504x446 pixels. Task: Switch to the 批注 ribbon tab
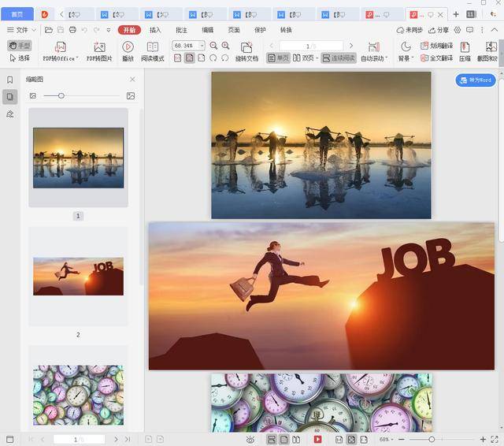click(x=181, y=30)
